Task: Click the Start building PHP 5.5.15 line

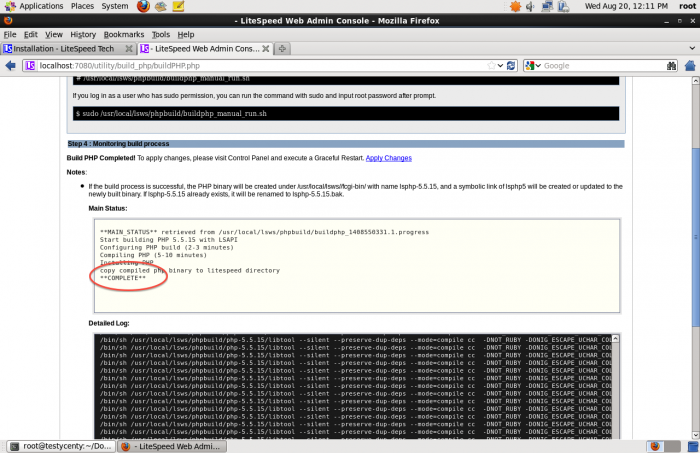Action: (169, 240)
